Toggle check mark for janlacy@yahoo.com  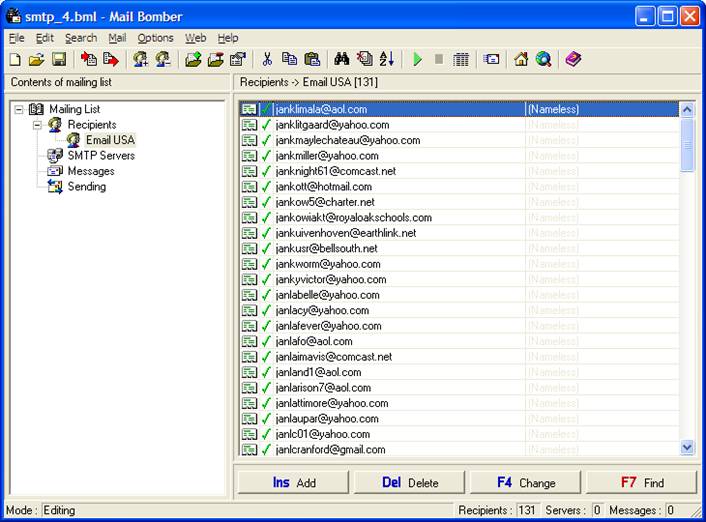pyautogui.click(x=267, y=310)
